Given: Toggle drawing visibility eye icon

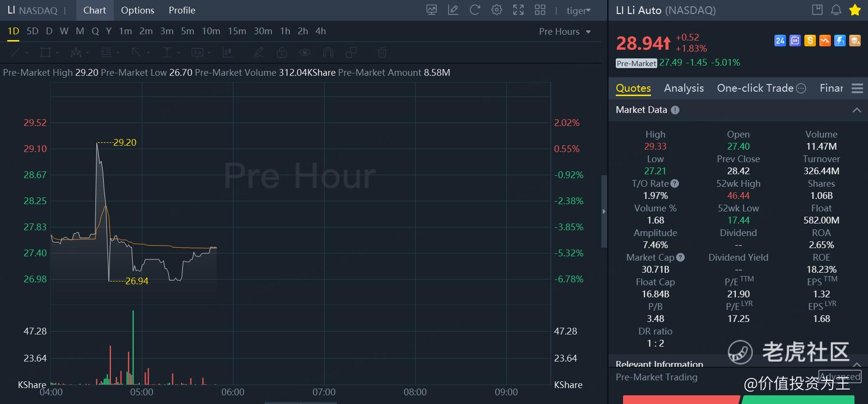Looking at the screenshot, I should [x=305, y=53].
